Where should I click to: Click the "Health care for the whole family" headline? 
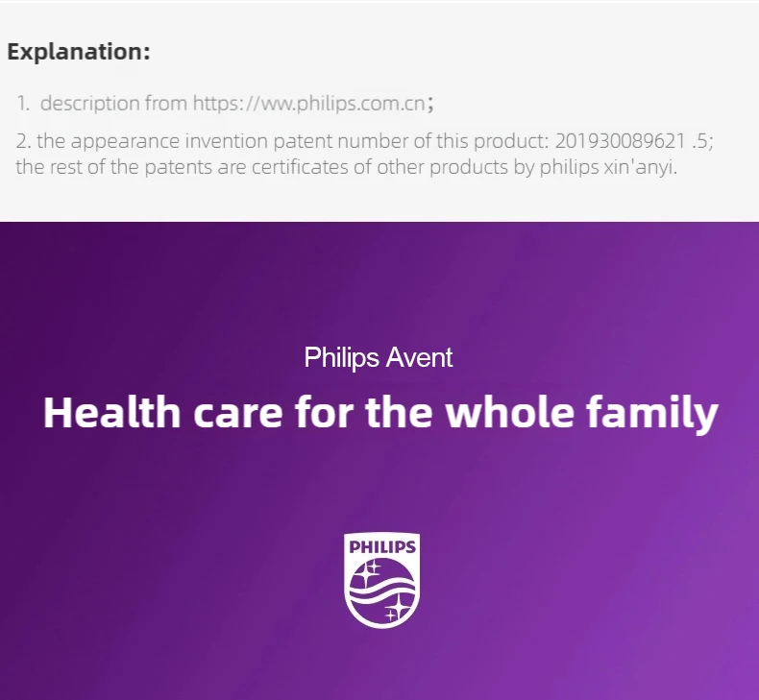pos(380,413)
